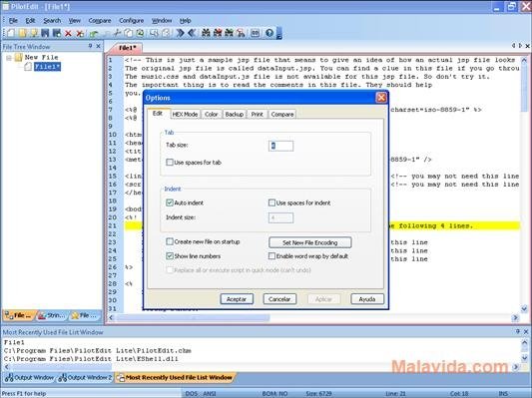
Task: Enable Create new file on startup
Action: [170, 241]
